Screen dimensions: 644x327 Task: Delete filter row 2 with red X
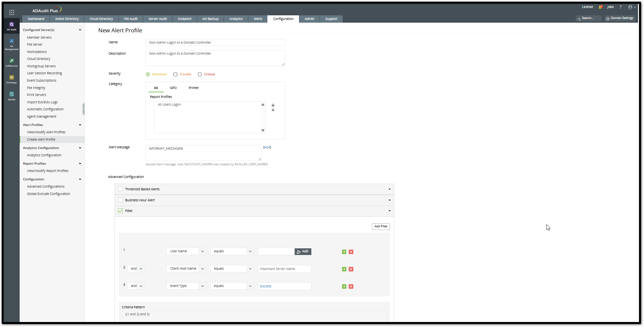coord(351,269)
